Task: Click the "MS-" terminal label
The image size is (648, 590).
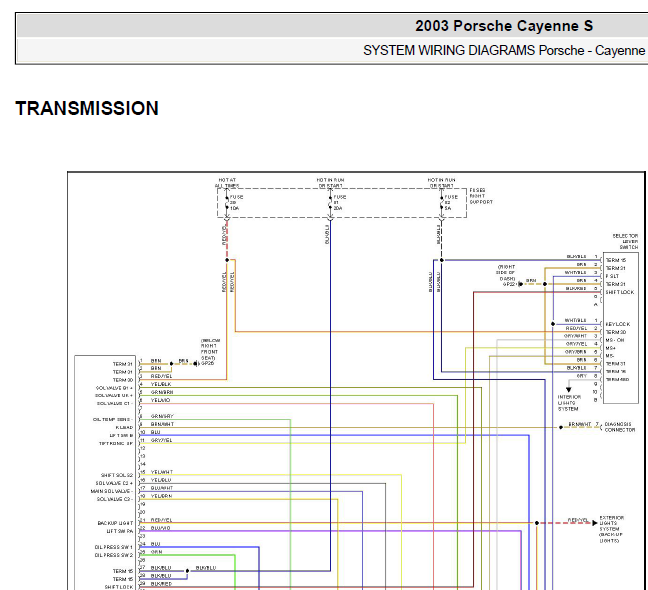Action: [x=610, y=356]
